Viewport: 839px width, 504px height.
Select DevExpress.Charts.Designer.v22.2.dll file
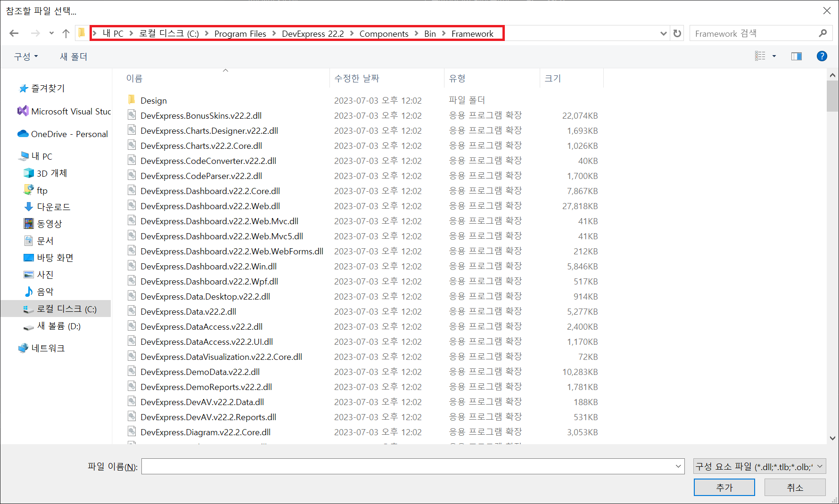coord(209,130)
